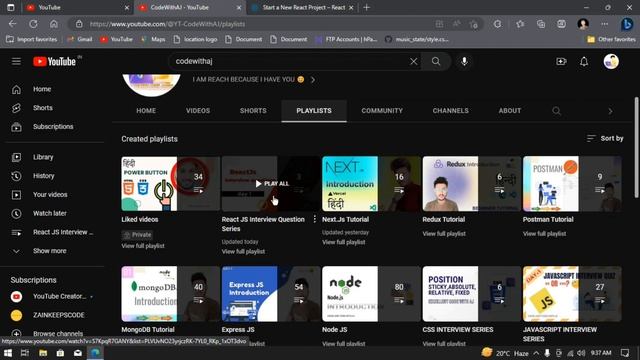
Task: Open the Bing sidebar button
Action: tap(627, 24)
